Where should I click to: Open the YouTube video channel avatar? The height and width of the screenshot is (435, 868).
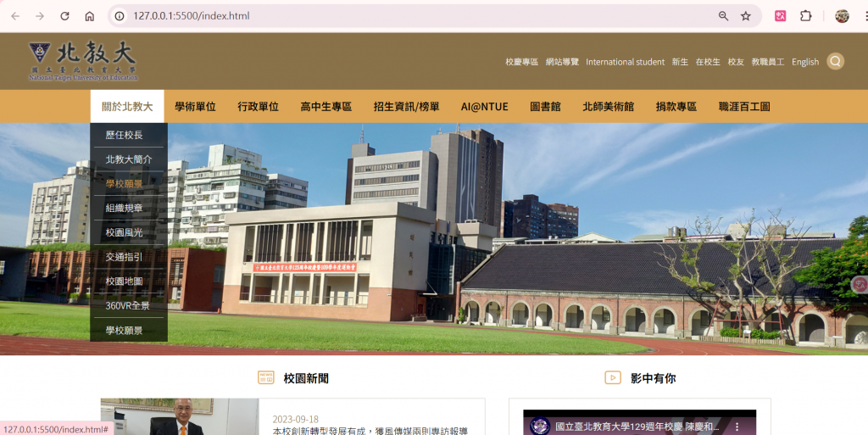(x=540, y=427)
